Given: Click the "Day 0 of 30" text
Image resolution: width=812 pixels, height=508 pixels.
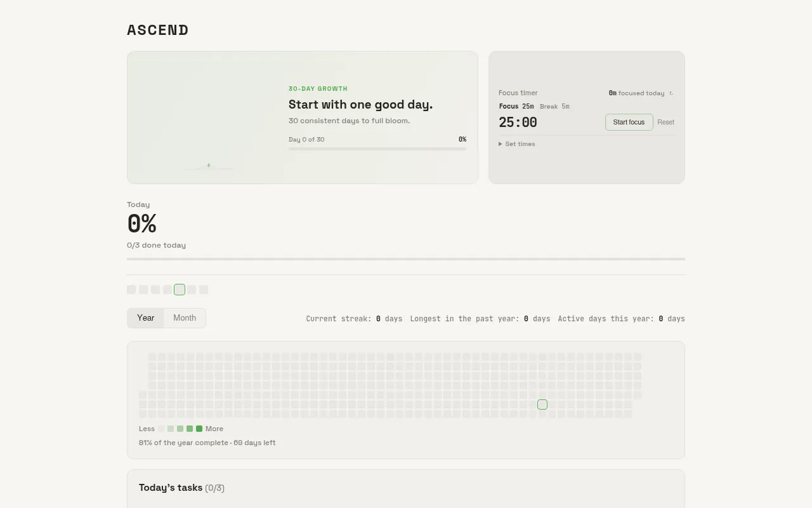Looking at the screenshot, I should tap(306, 140).
